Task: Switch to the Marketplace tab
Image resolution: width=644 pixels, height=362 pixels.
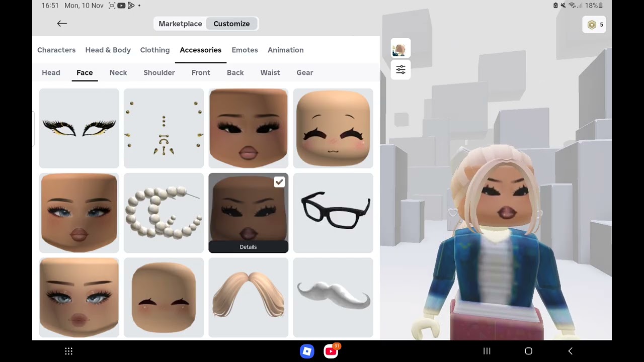Action: point(180,24)
